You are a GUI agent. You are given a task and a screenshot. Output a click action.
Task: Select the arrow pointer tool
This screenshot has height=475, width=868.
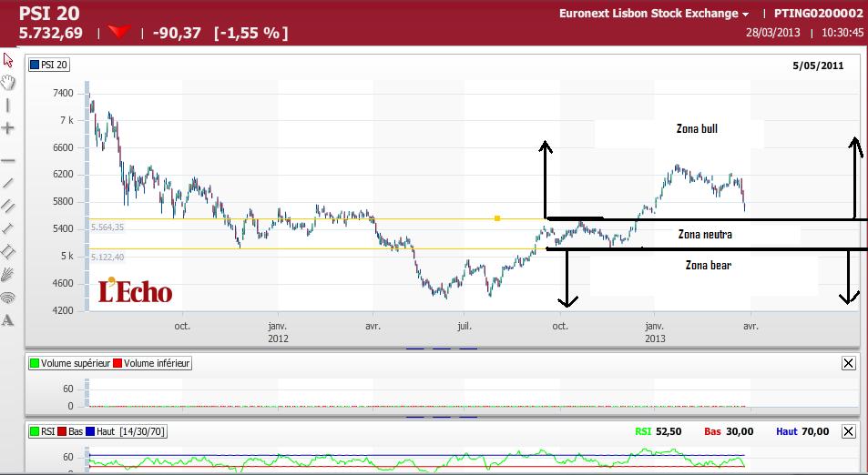point(8,60)
